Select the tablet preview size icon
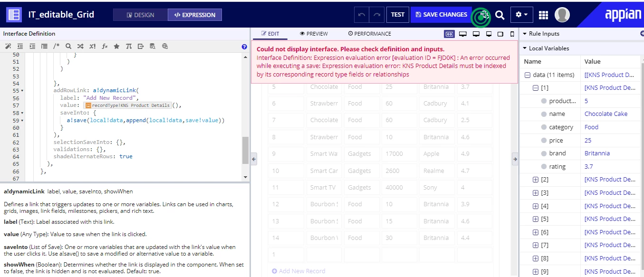 (500, 34)
